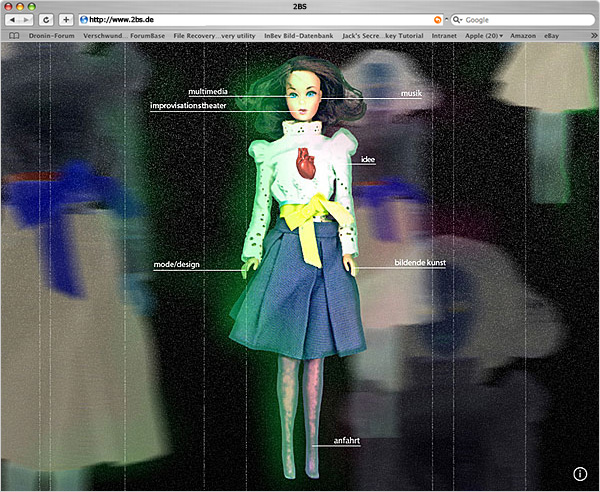Open the File Recovery...very utility bookmark

click(x=214, y=36)
